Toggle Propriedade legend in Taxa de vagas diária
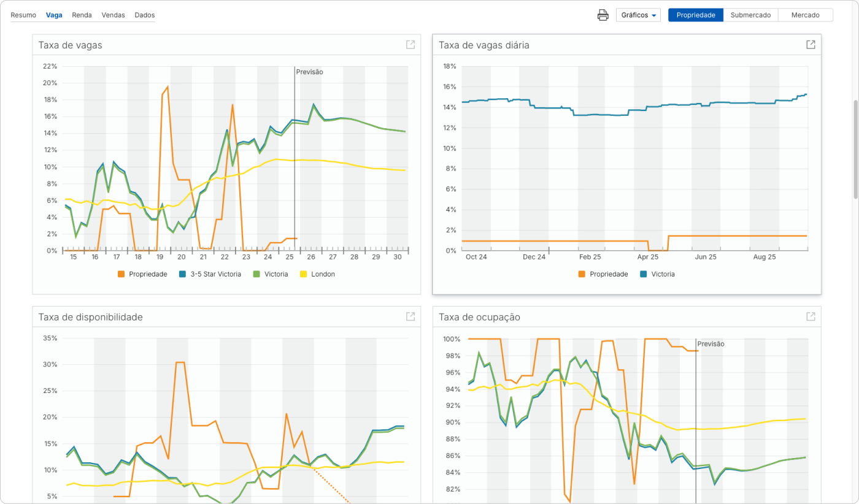Viewport: 859px width, 504px height. (603, 274)
